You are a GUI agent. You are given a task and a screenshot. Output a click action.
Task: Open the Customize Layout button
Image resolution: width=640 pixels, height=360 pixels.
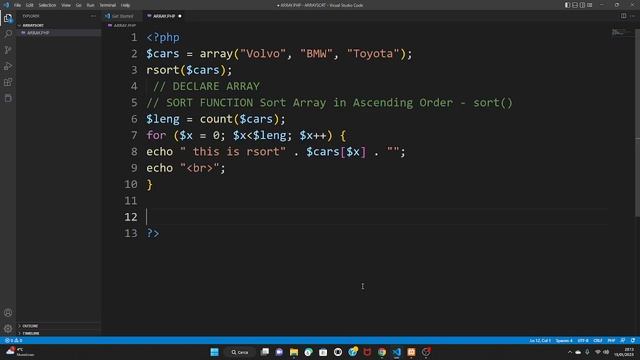(x=590, y=5)
